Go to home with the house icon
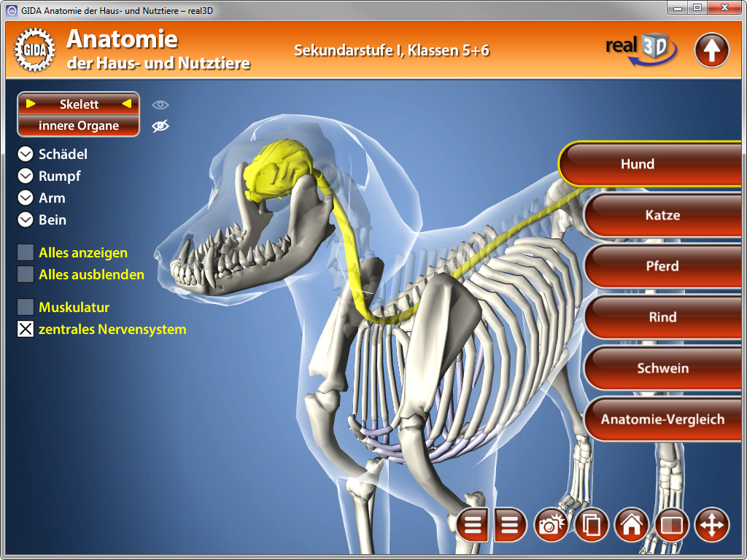This screenshot has width=747, height=560. tap(632, 525)
